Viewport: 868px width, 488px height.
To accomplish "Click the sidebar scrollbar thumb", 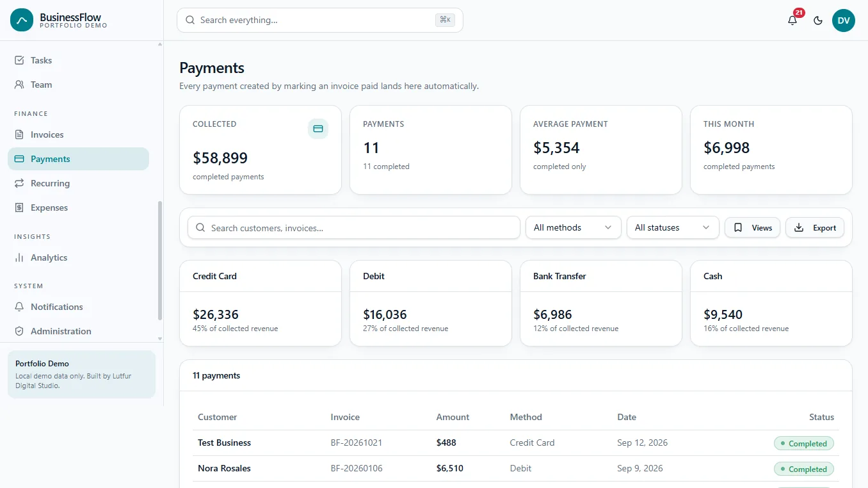I will click(x=160, y=261).
